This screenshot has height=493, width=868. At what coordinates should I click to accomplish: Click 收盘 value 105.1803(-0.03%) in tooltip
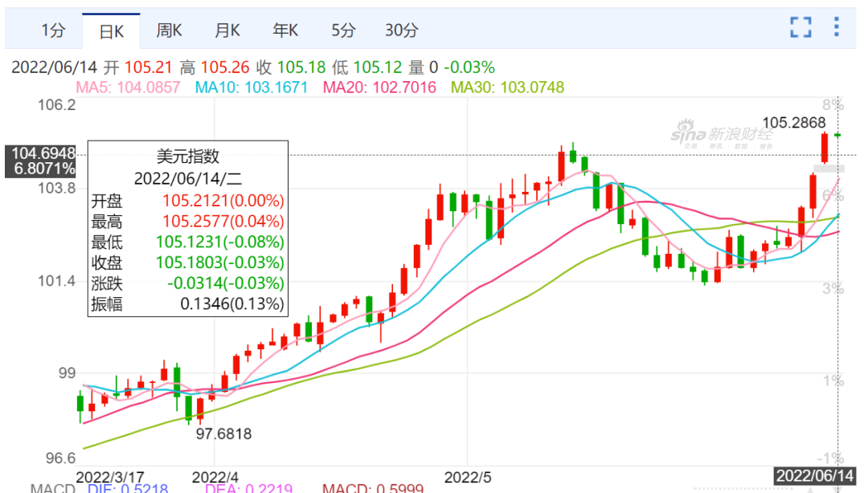[x=219, y=263]
